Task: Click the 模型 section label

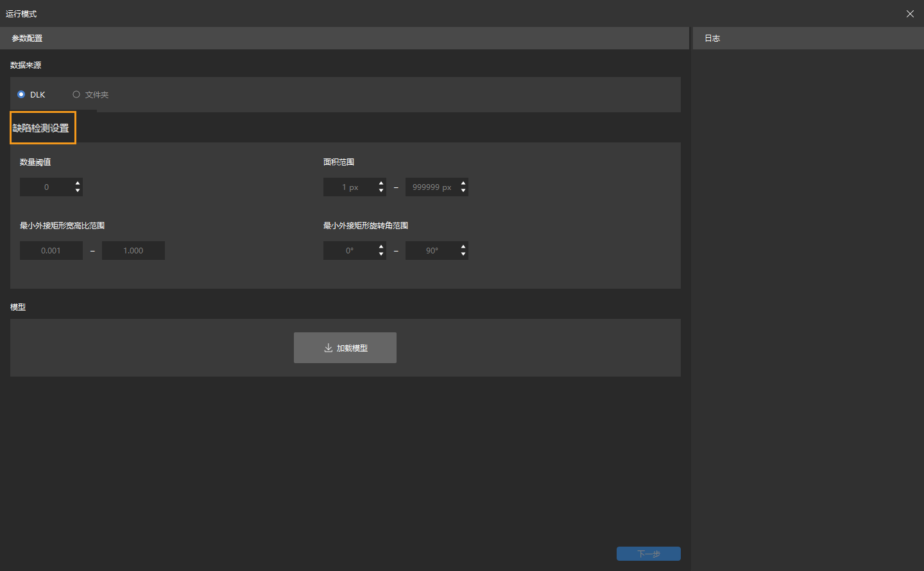Action: [18, 307]
